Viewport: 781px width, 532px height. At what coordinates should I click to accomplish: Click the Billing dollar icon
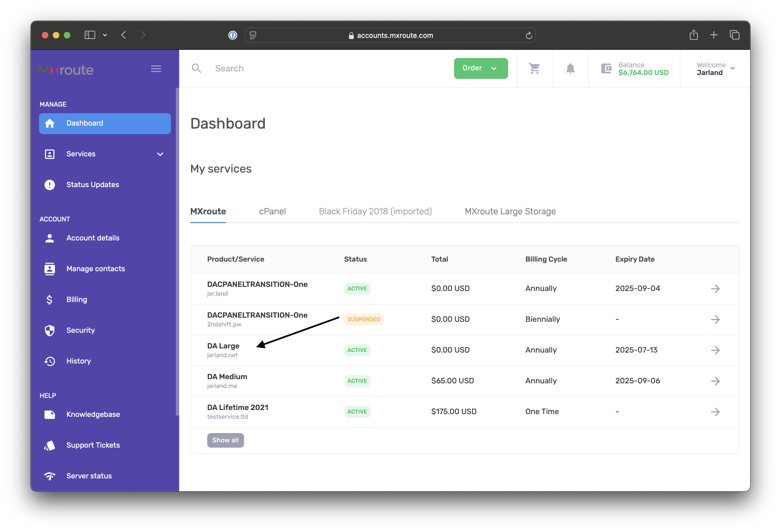click(49, 300)
